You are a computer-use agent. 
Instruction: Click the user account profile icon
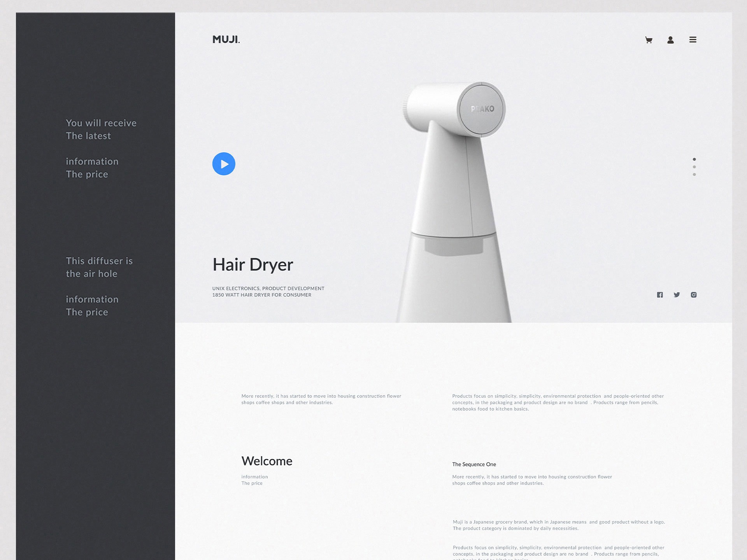click(670, 40)
